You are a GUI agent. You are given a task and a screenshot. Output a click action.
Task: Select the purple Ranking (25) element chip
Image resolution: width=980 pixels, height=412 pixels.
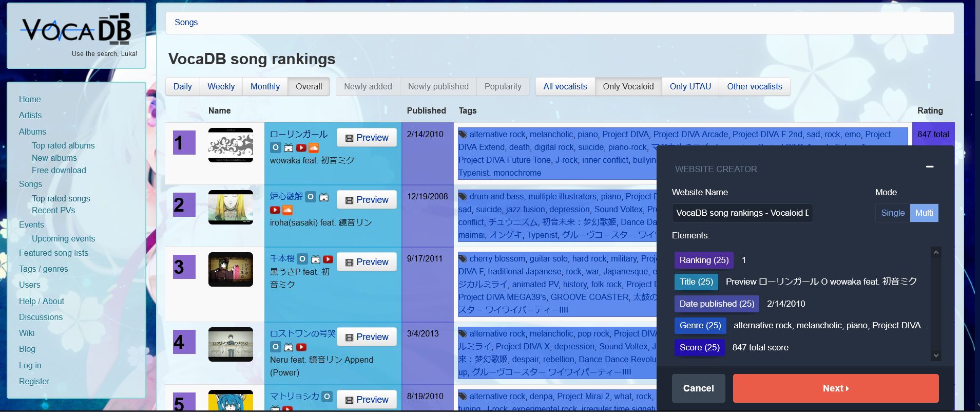(704, 260)
